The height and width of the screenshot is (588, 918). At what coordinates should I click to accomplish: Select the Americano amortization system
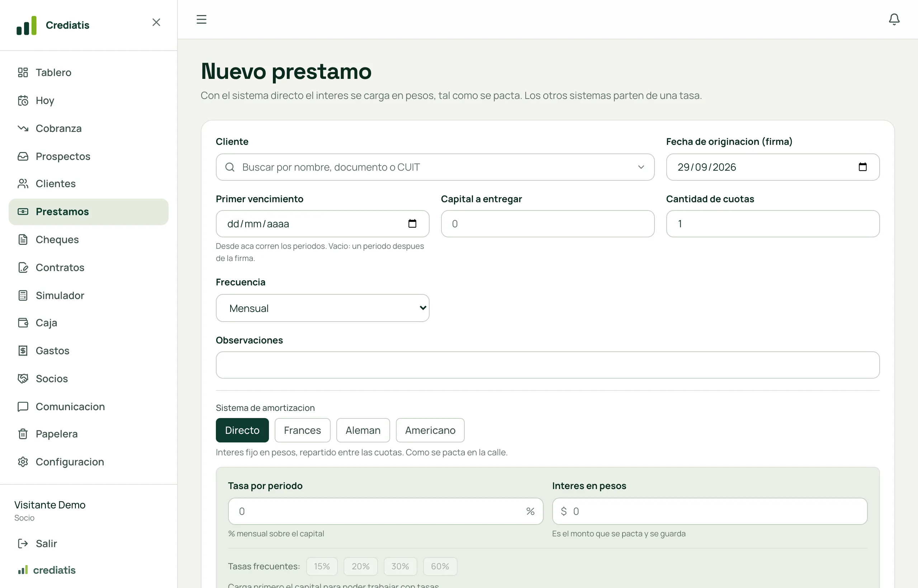pyautogui.click(x=430, y=430)
